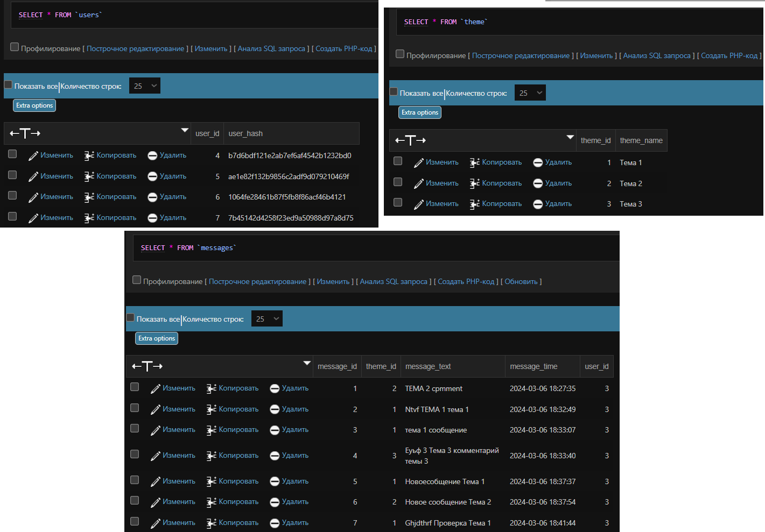Screen dimensions: 765x532
Task: Expand the options triangle in messages table header
Action: point(307,363)
